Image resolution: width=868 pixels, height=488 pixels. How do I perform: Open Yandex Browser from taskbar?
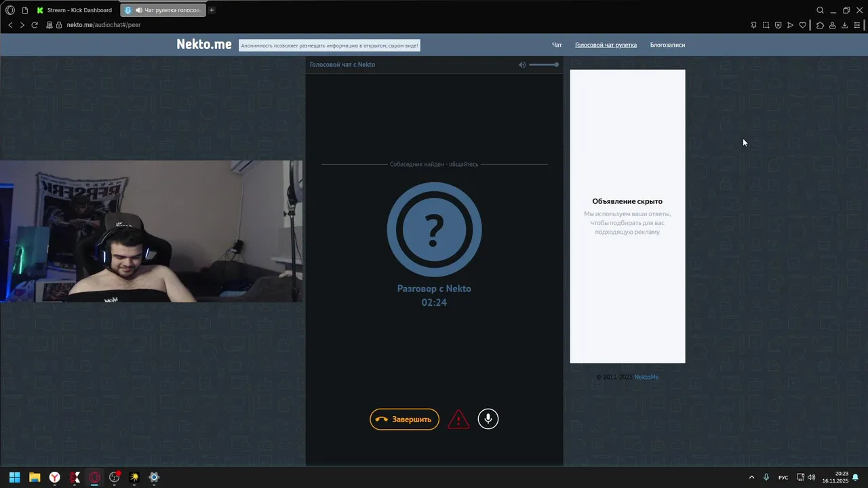54,477
